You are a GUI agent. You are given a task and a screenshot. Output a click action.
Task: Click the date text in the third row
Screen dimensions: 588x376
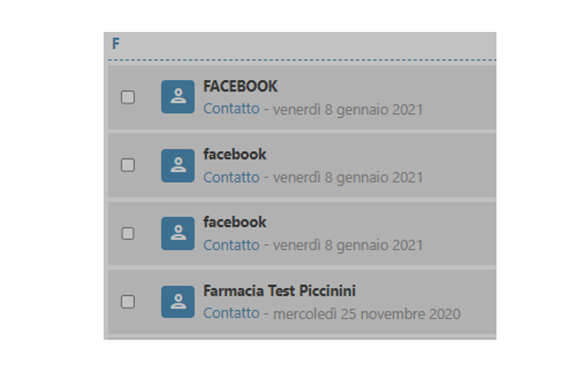[348, 246]
